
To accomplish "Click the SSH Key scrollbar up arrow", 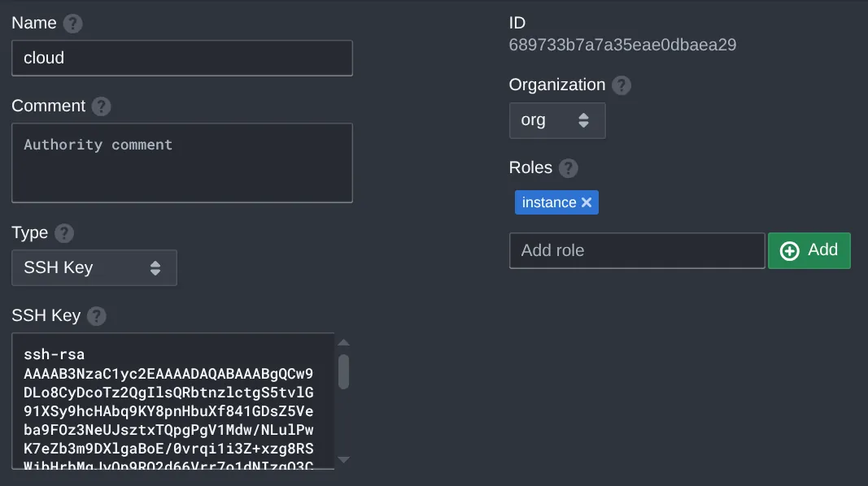I will tap(343, 341).
